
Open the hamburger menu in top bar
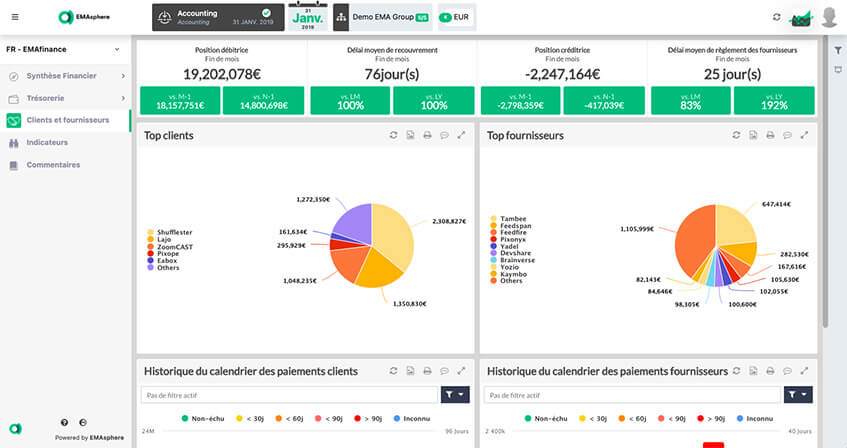[13, 17]
